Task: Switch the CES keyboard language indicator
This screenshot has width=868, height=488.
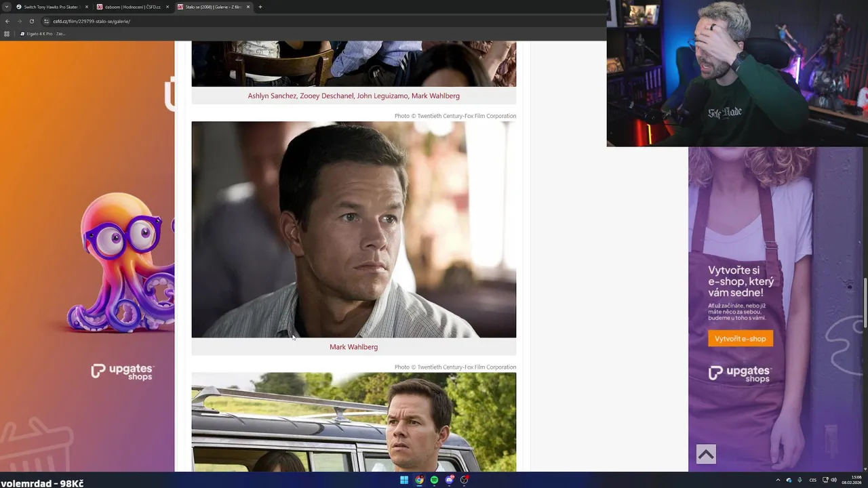Action: click(x=812, y=480)
